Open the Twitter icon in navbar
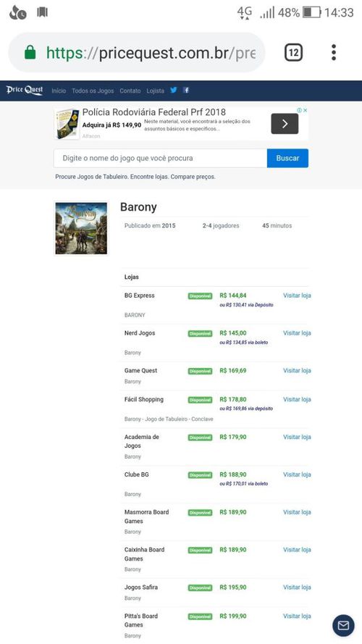The height and width of the screenshot is (644, 362). pos(174,91)
